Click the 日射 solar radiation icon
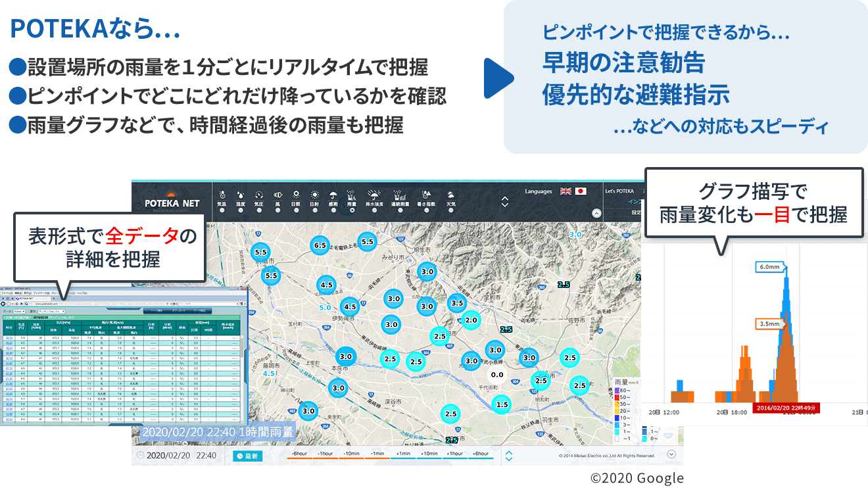Viewport: 868px width, 488px height. pyautogui.click(x=315, y=195)
